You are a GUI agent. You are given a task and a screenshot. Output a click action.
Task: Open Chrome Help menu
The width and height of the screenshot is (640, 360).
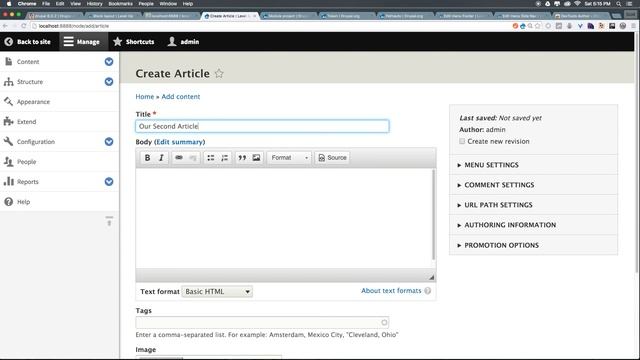[x=188, y=4]
